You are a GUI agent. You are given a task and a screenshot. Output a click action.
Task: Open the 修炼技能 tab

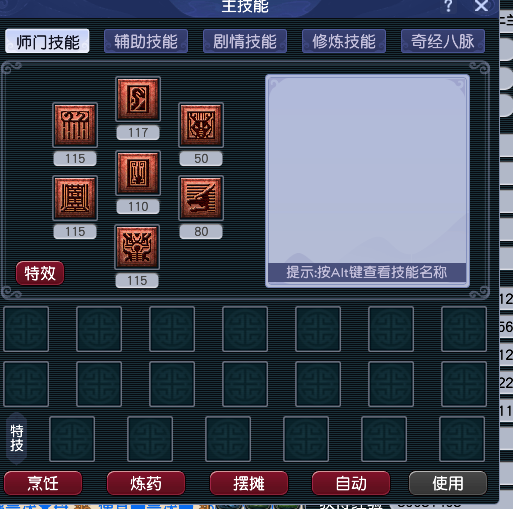344,41
